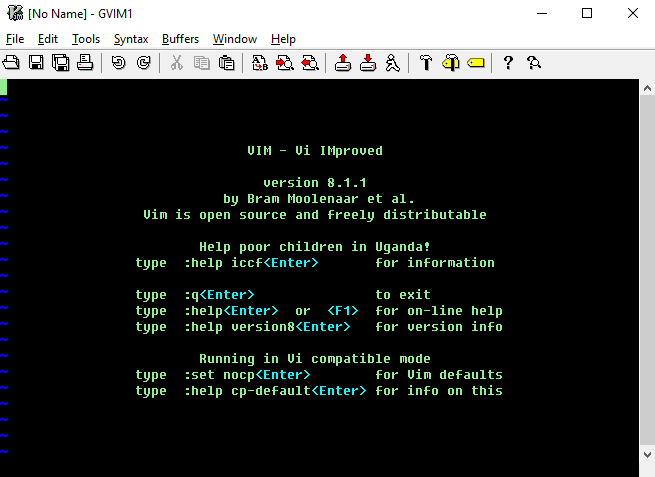Jump to tag yellow label icon
The width and height of the screenshot is (655, 477).
click(476, 63)
